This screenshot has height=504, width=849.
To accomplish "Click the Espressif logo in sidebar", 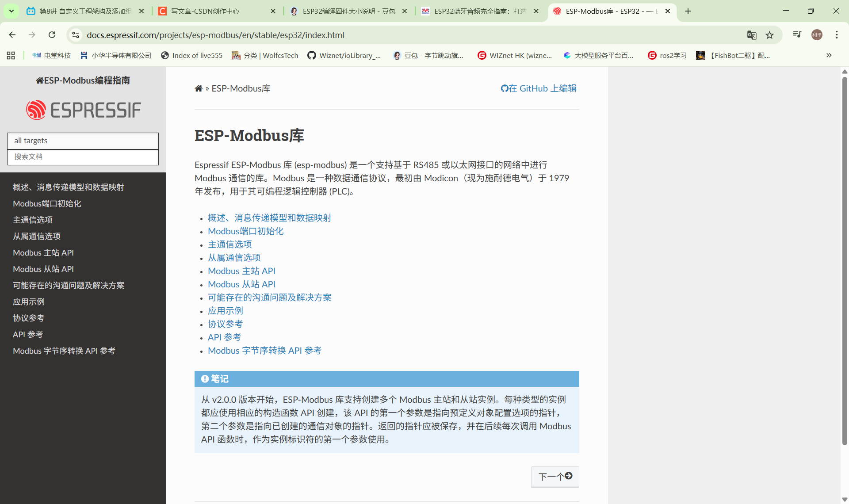I will point(83,110).
